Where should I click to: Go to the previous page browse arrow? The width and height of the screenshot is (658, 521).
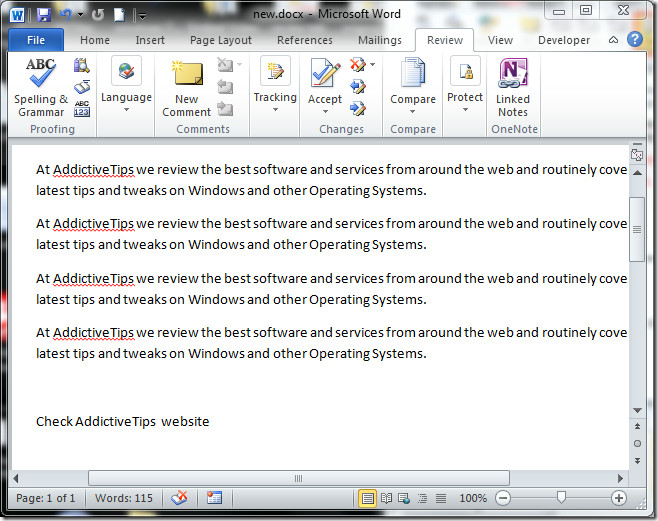pos(637,427)
